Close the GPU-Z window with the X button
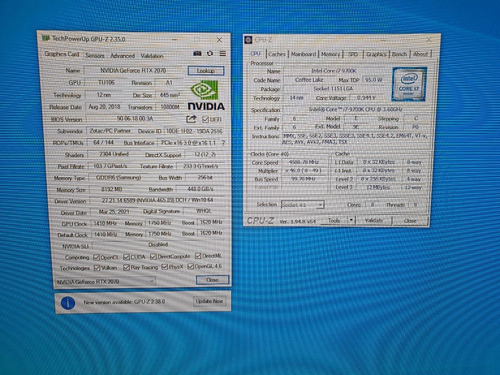 pyautogui.click(x=219, y=40)
